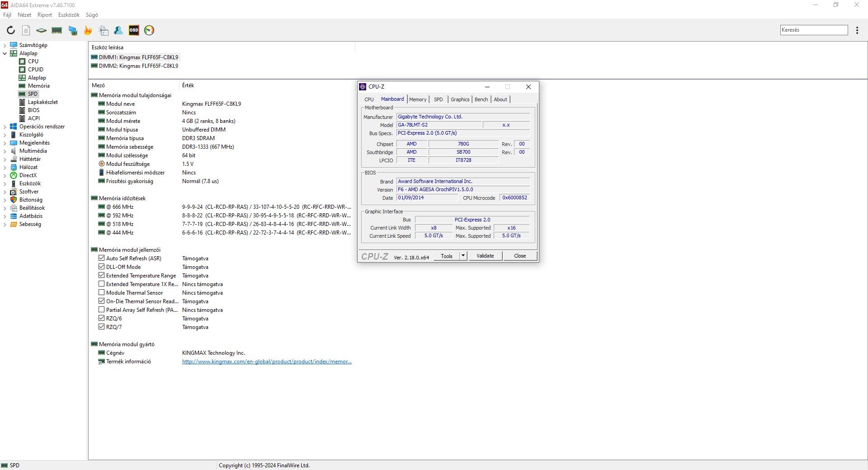Select the Memória tree item
This screenshot has width=868, height=470.
click(39, 86)
